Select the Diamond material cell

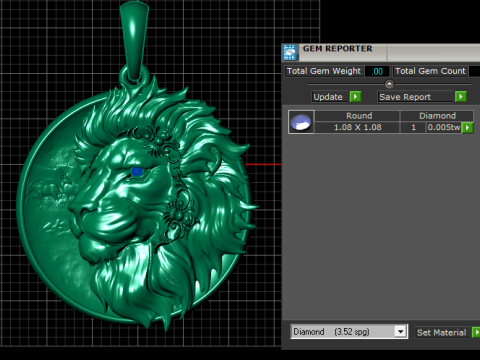pyautogui.click(x=437, y=116)
